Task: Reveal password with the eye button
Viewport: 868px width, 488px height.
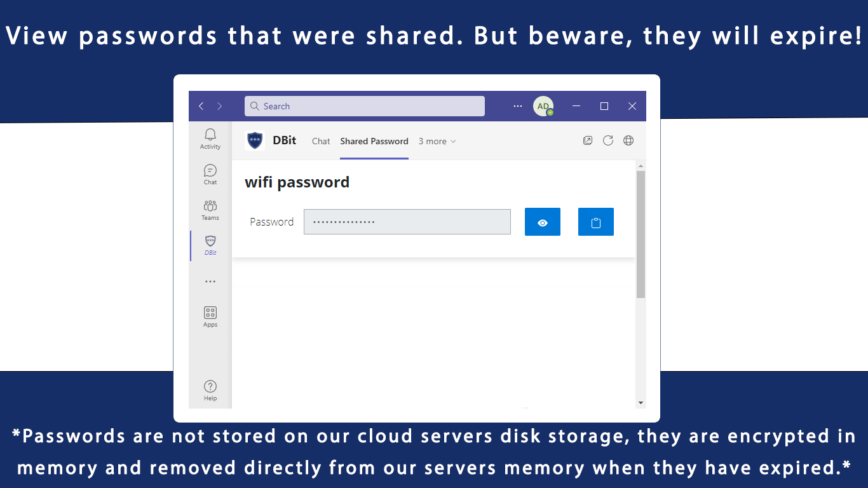Action: click(x=543, y=222)
